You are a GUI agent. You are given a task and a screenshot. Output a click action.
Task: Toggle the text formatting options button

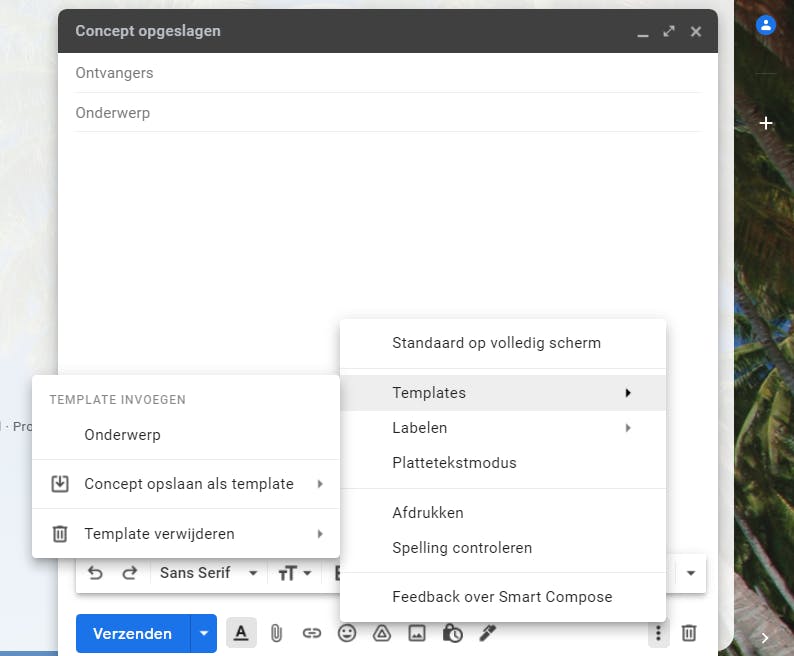pyautogui.click(x=241, y=633)
